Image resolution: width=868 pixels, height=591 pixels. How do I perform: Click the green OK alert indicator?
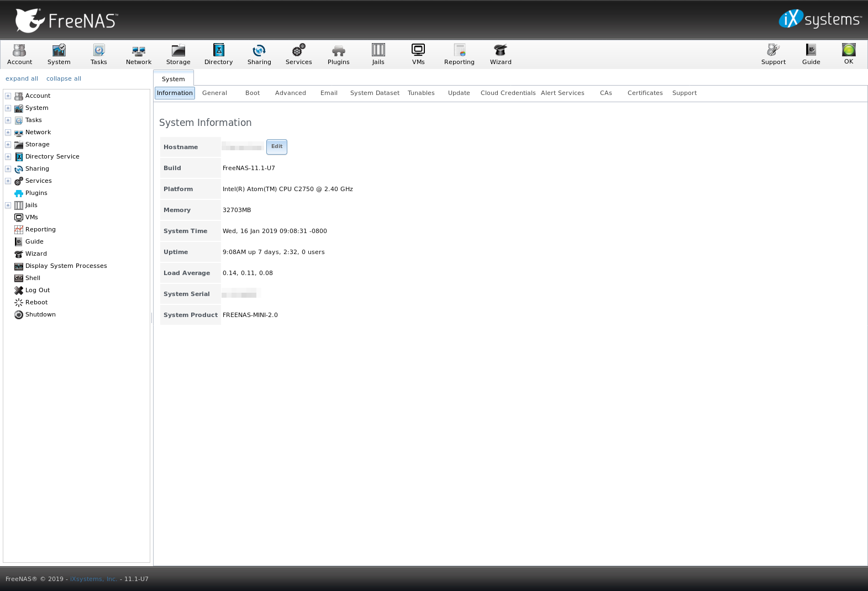(x=849, y=54)
